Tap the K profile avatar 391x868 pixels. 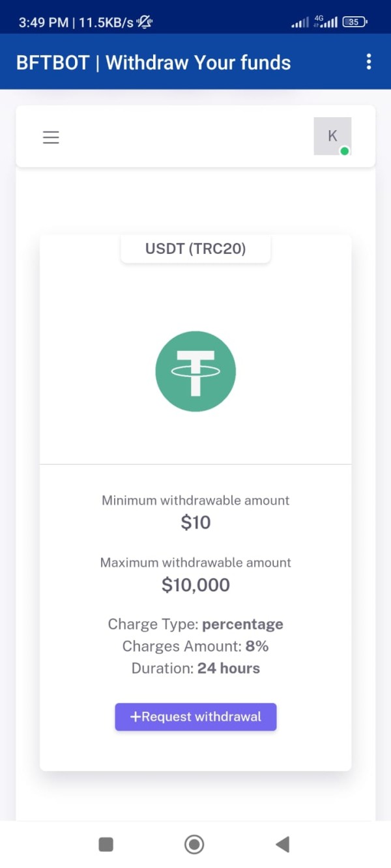pyautogui.click(x=332, y=136)
